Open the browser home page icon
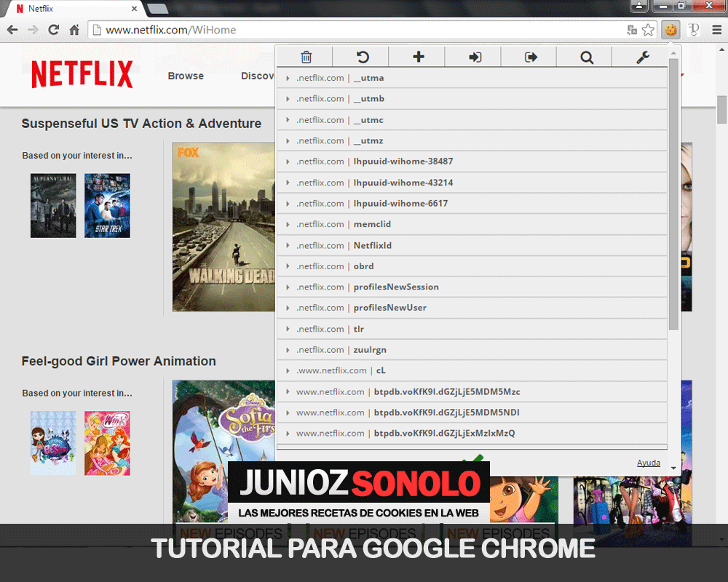Viewport: 728px width, 582px height. coord(74,30)
